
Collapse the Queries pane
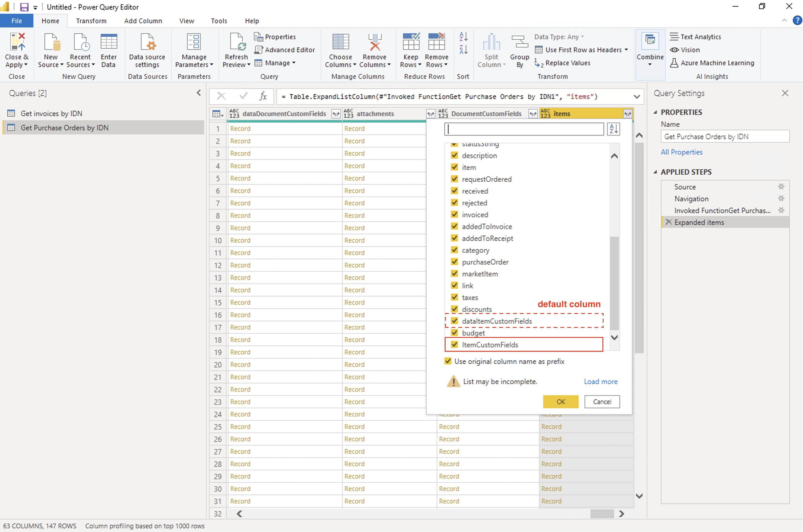[x=199, y=93]
